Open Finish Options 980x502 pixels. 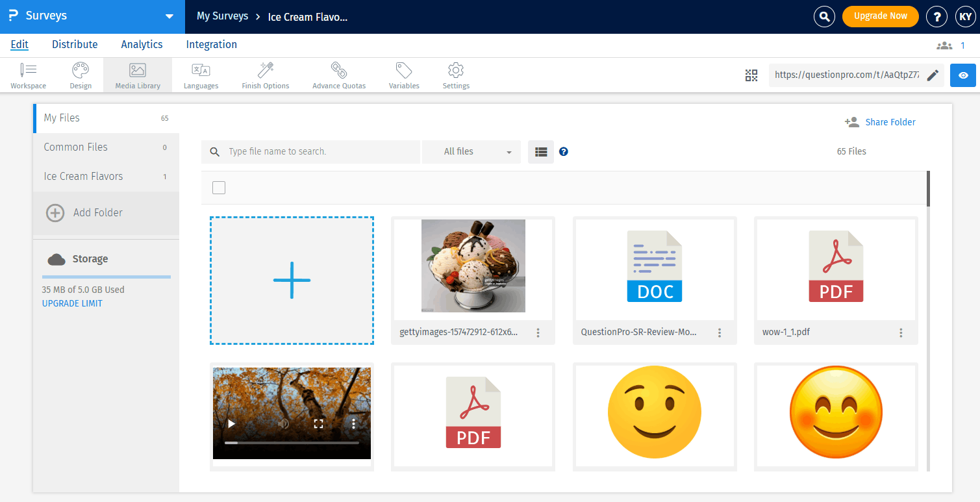(265, 75)
